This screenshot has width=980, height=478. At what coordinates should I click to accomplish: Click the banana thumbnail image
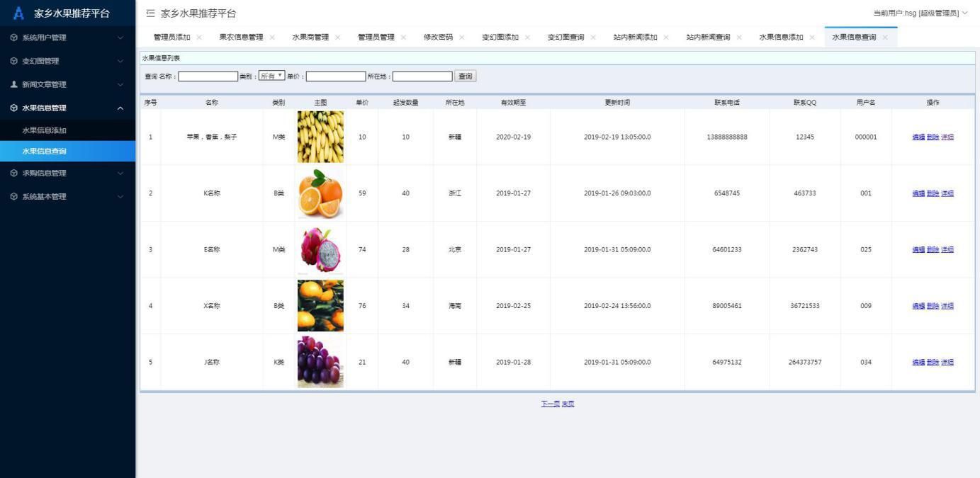click(320, 137)
